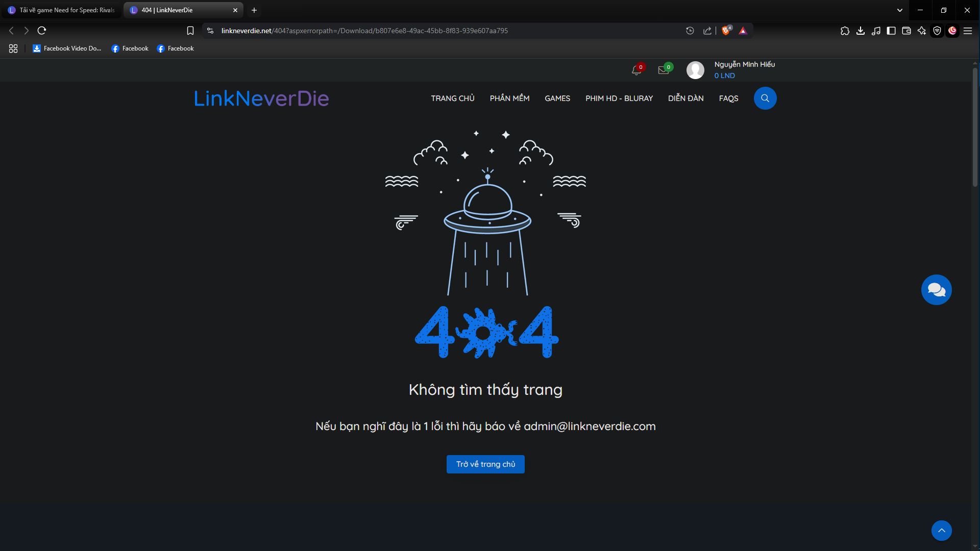Open Brave Rewards triangle icon
Viewport: 980px width, 551px height.
[x=743, y=31]
